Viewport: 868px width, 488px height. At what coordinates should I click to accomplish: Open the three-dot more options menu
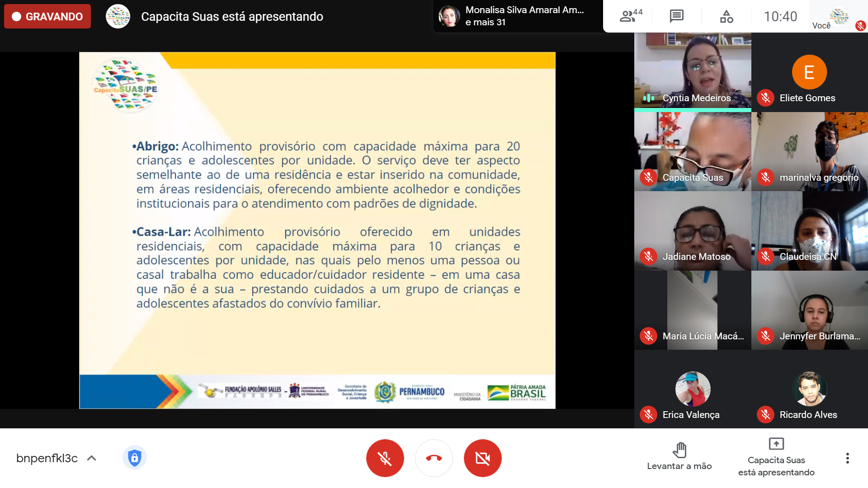(x=847, y=458)
